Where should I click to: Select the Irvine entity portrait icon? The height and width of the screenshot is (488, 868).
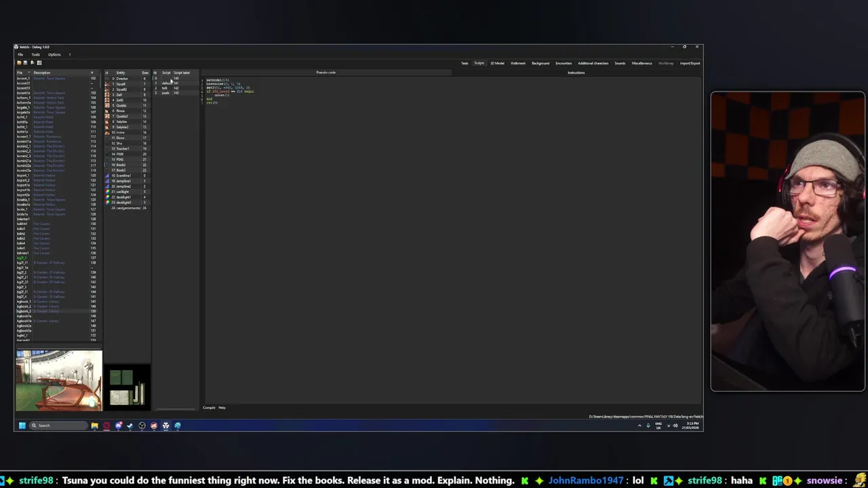(x=107, y=133)
